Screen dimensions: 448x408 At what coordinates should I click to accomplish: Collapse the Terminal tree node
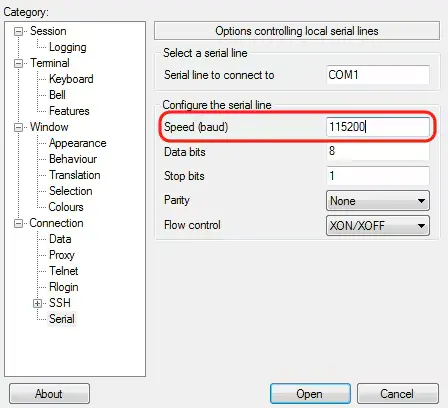(x=18, y=63)
